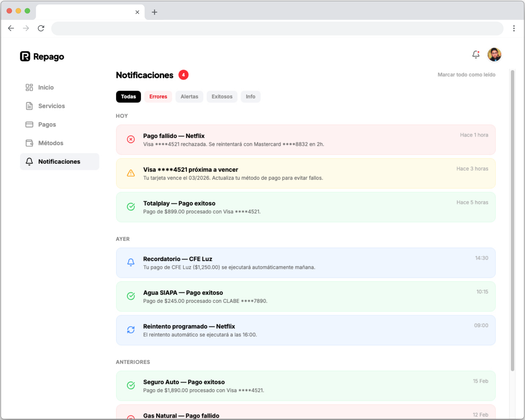The image size is (525, 420).
Task: Click the Servicios document icon
Action: (29, 106)
